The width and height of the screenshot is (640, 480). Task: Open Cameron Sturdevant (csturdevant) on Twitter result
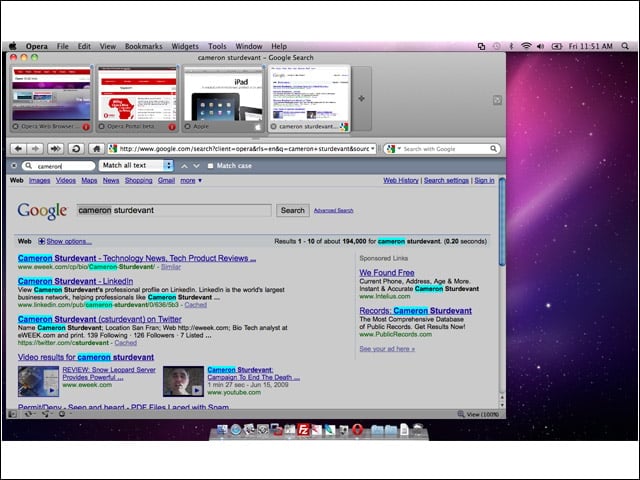click(100, 319)
